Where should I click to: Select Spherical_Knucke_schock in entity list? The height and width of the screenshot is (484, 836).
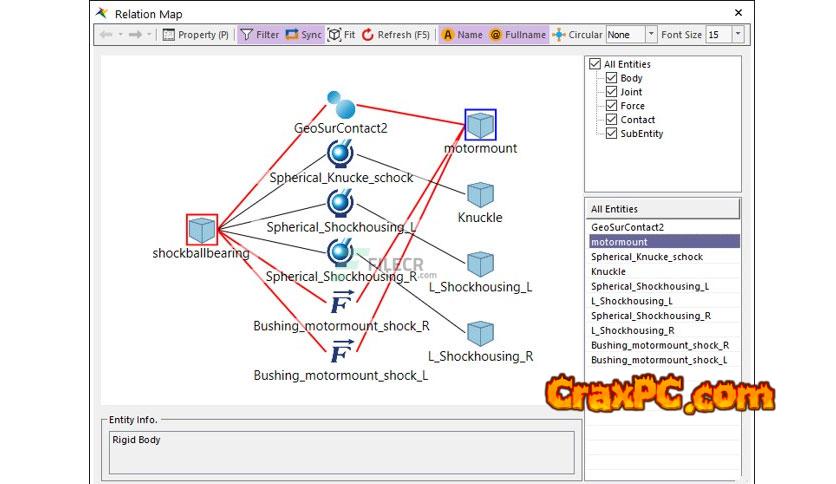(664, 256)
